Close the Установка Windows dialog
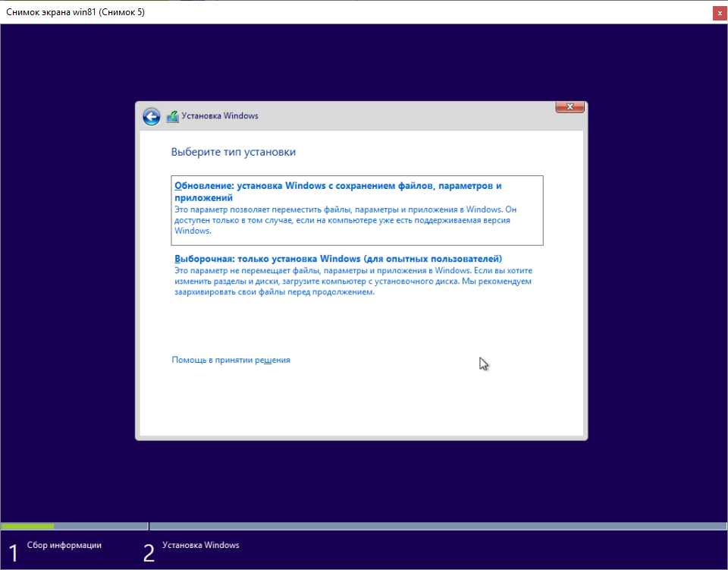Image resolution: width=728 pixels, height=570 pixels. coord(570,106)
